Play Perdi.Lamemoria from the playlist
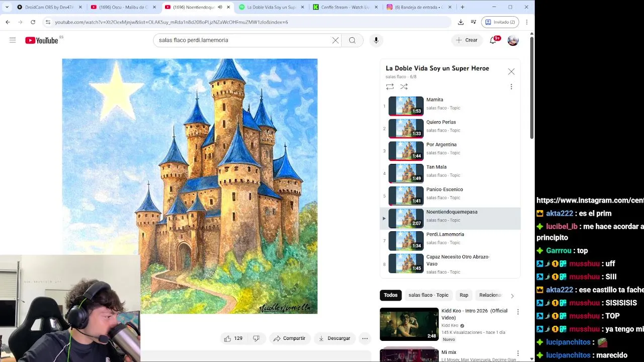Image resolution: width=644 pixels, height=362 pixels. [450, 241]
